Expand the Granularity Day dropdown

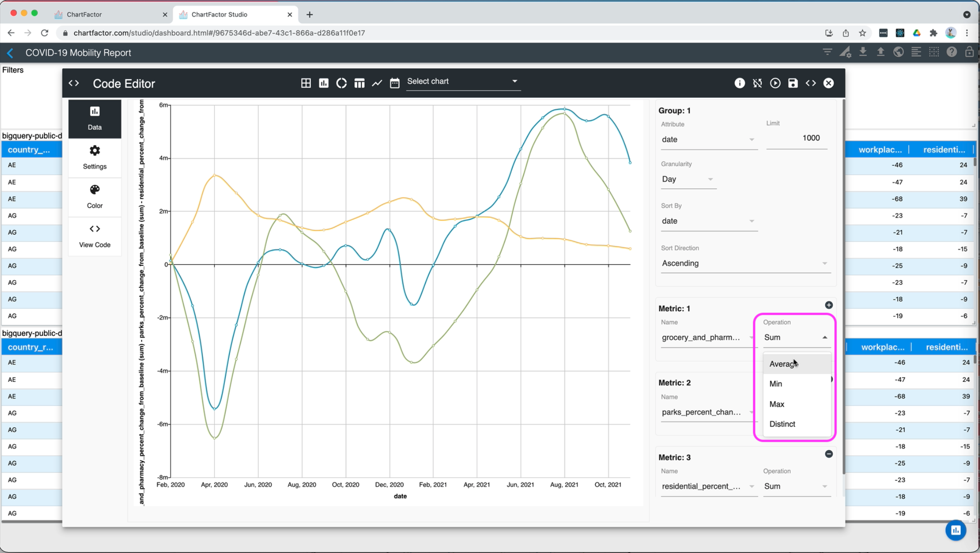(x=688, y=179)
